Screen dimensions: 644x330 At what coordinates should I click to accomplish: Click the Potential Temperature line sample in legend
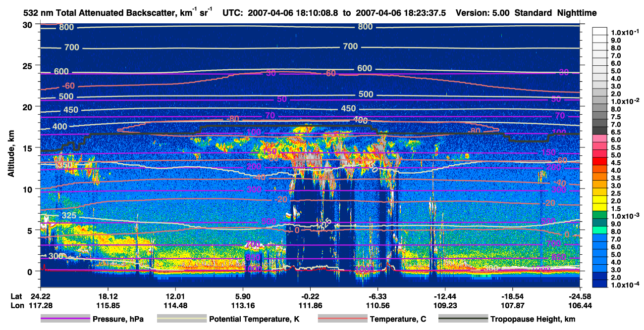click(x=182, y=319)
